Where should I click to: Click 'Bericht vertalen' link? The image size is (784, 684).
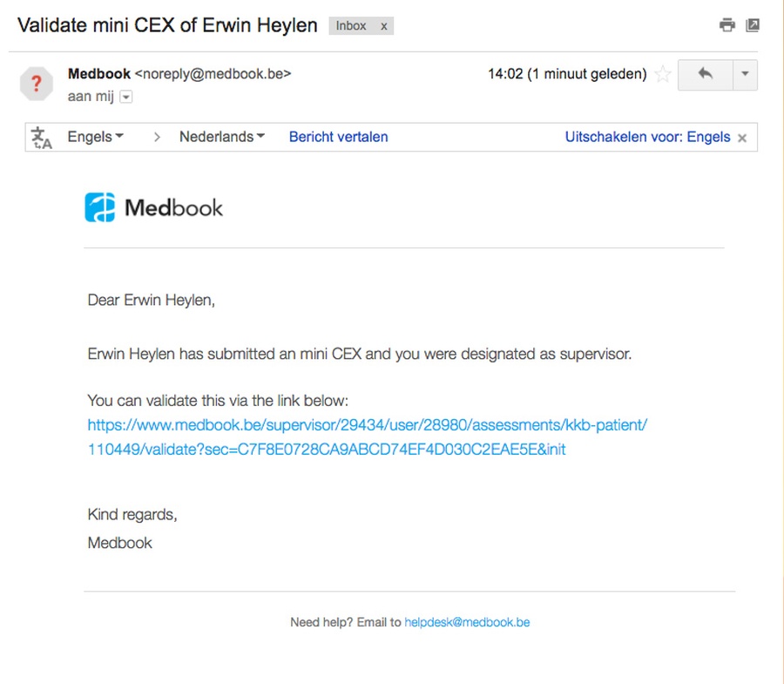coord(339,137)
